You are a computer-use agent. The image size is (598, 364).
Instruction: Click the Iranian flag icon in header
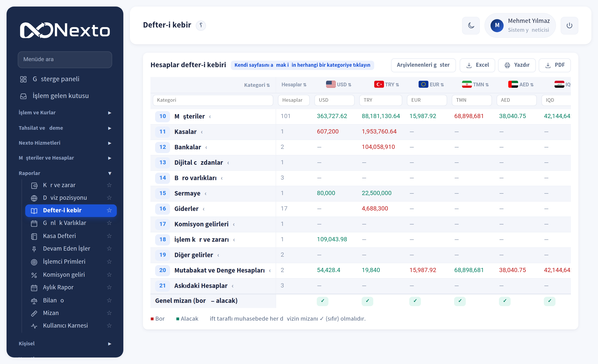click(x=467, y=84)
